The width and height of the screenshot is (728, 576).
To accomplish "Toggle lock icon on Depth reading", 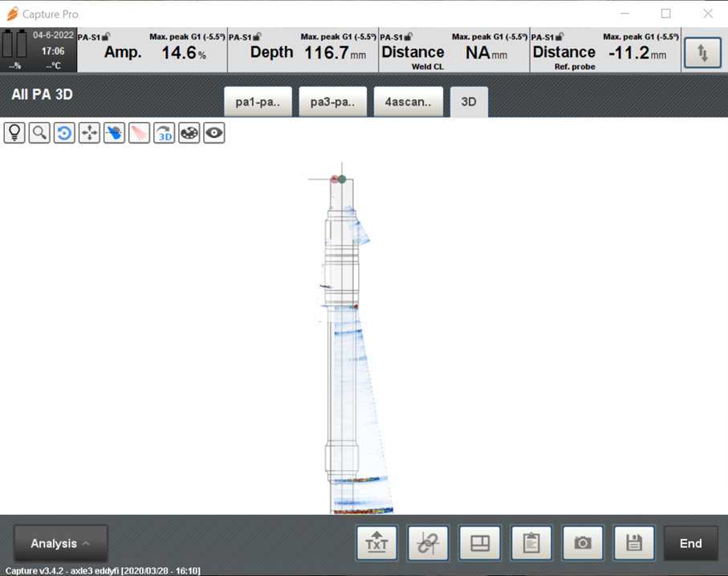I will coord(257,37).
